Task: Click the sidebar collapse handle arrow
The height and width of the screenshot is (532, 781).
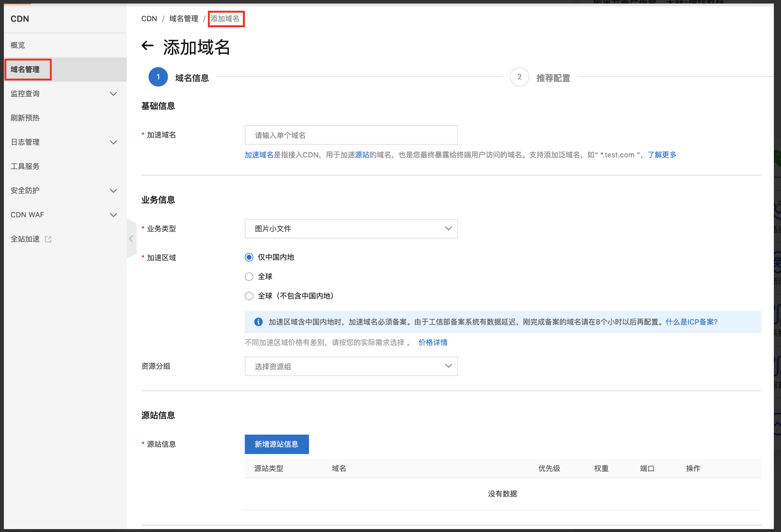Action: tap(131, 239)
